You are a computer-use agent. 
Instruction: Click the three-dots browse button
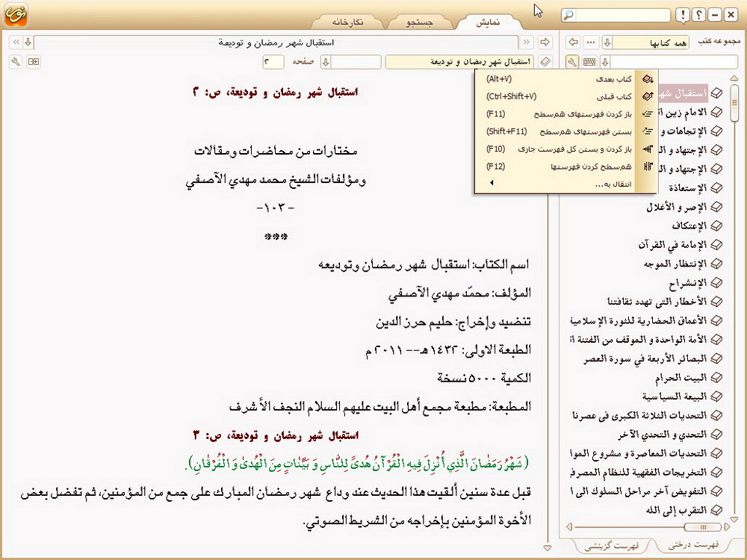[x=591, y=42]
